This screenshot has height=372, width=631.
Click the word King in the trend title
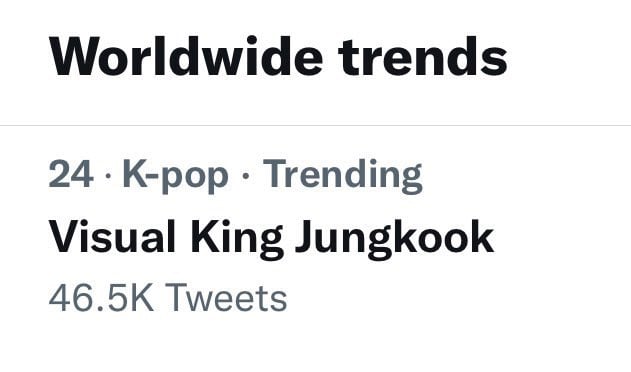[237, 239]
